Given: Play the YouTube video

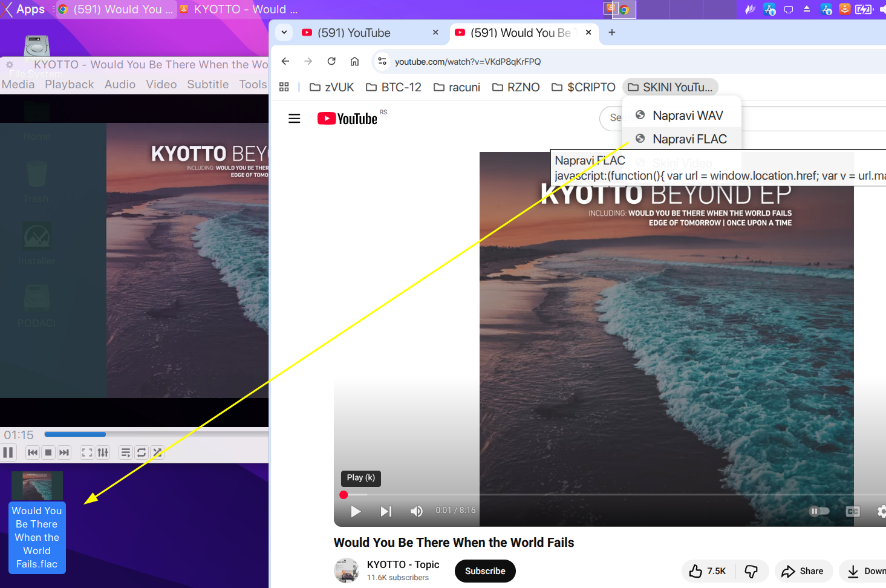Looking at the screenshot, I should coord(356,512).
